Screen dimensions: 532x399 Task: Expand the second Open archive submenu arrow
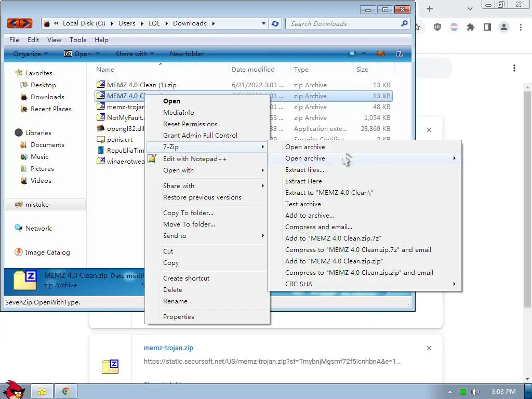[454, 158]
